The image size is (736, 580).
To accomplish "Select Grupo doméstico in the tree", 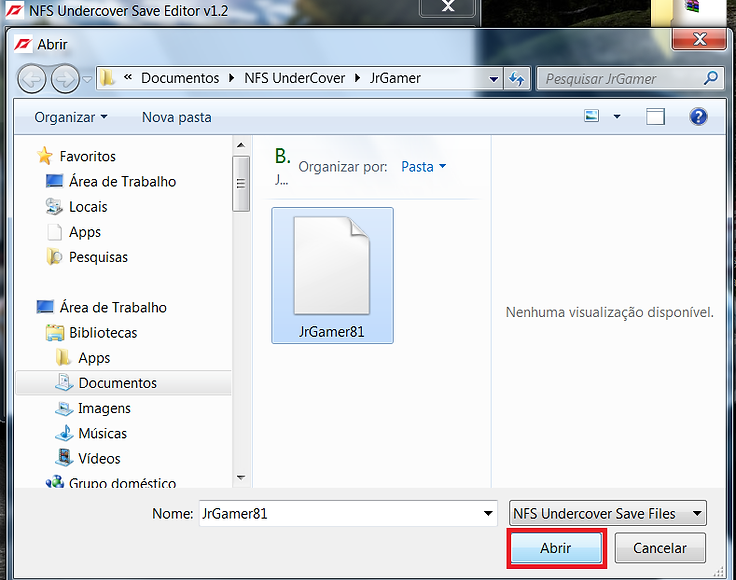I will point(123,482).
